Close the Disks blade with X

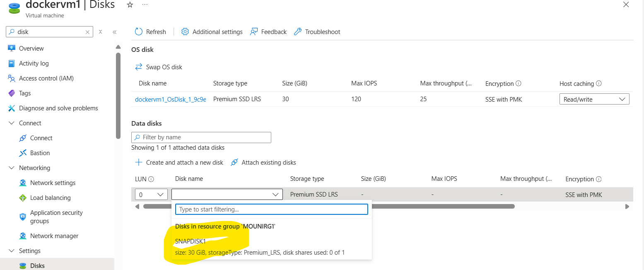tap(626, 4)
